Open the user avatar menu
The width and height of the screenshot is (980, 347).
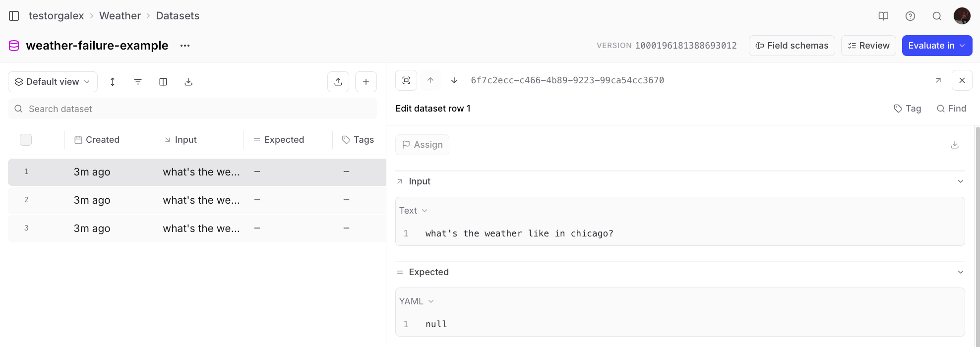click(962, 16)
